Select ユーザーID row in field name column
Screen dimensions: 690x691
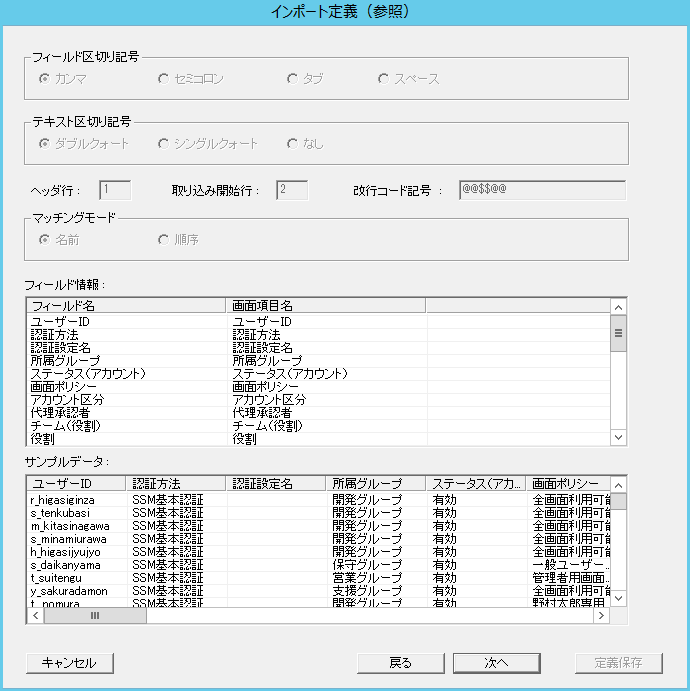click(60, 322)
